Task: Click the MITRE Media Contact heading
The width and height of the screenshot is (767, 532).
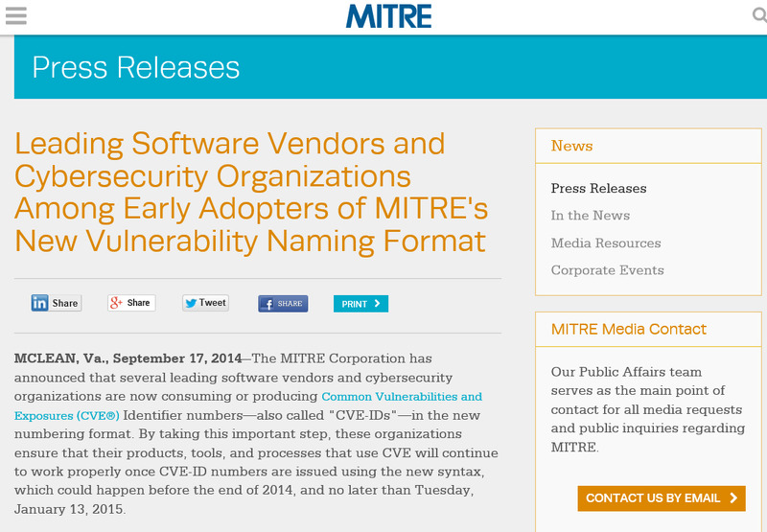Action: tap(628, 329)
